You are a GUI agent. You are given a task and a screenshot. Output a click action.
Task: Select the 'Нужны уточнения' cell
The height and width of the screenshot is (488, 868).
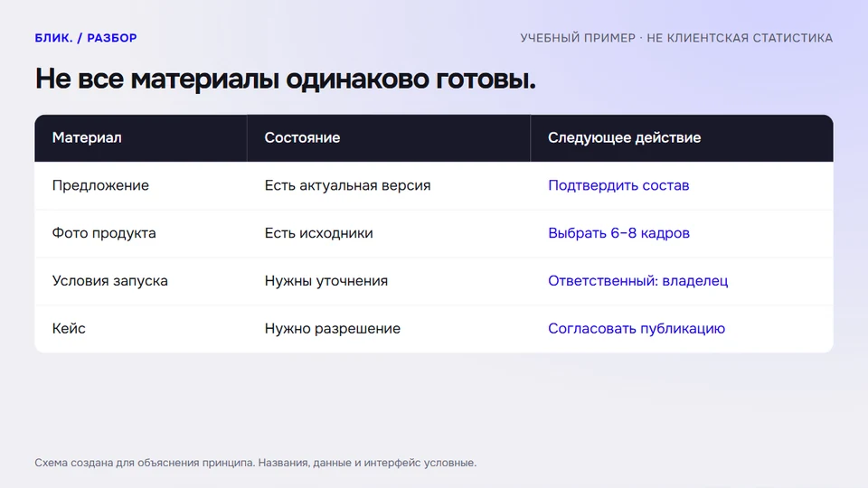[389, 281]
